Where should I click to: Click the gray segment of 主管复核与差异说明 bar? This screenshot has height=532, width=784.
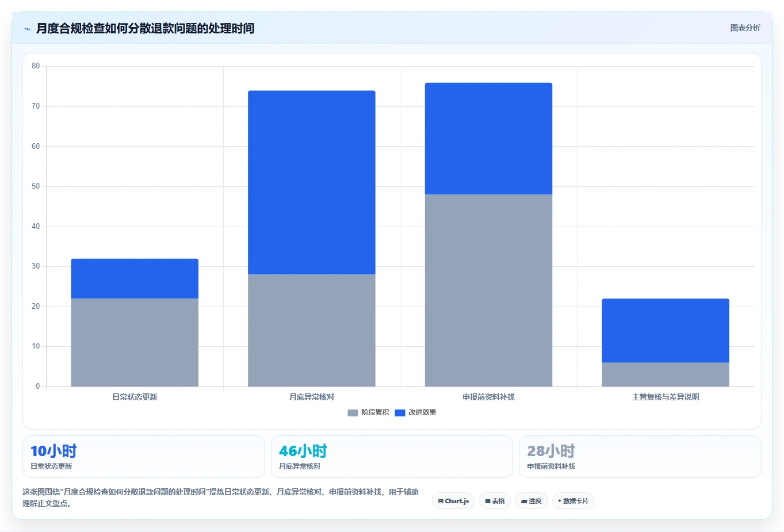tap(666, 374)
